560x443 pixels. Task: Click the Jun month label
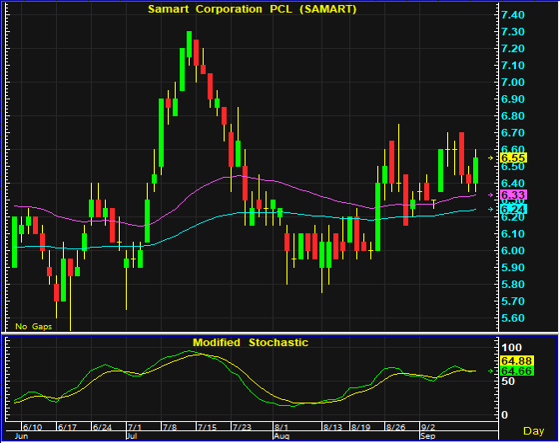21,436
